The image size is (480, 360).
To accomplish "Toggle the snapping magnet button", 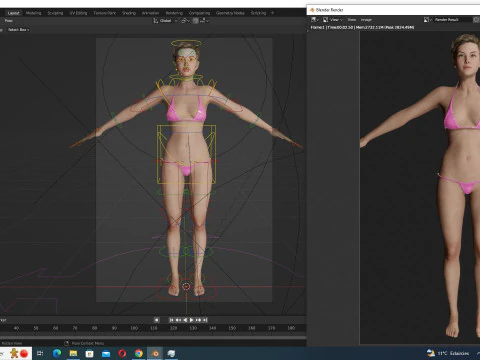I will pyautogui.click(x=196, y=21).
